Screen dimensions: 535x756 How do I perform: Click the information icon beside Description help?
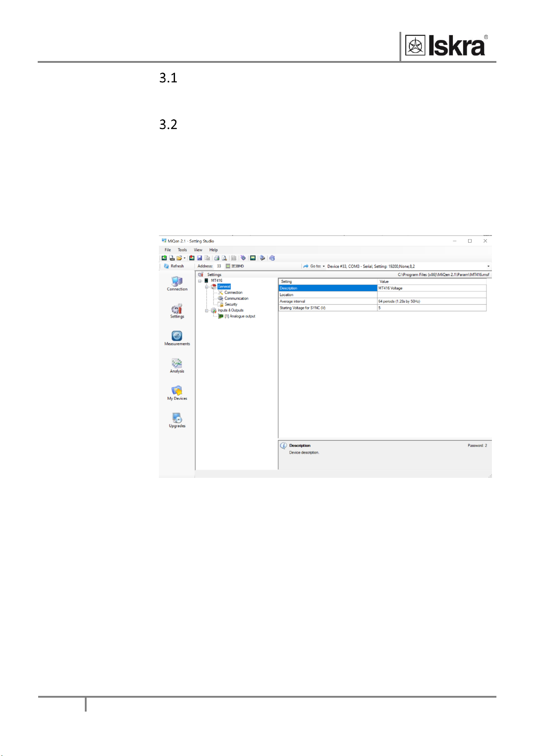click(x=284, y=446)
